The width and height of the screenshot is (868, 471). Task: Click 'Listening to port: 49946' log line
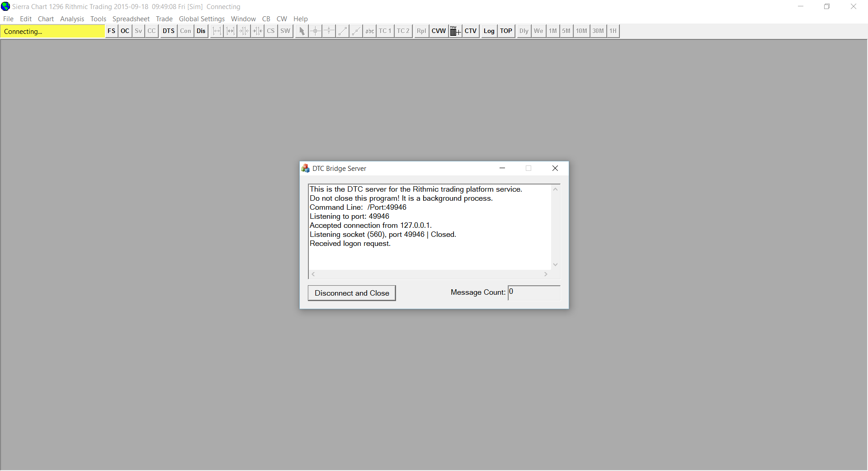[349, 217]
